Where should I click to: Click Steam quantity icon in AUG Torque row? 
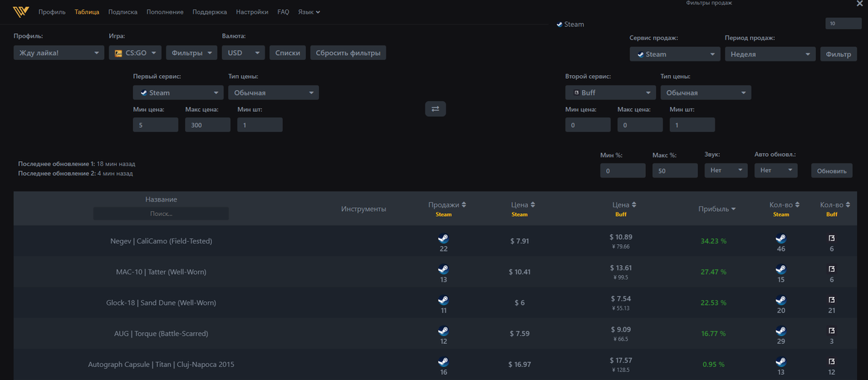pos(780,331)
